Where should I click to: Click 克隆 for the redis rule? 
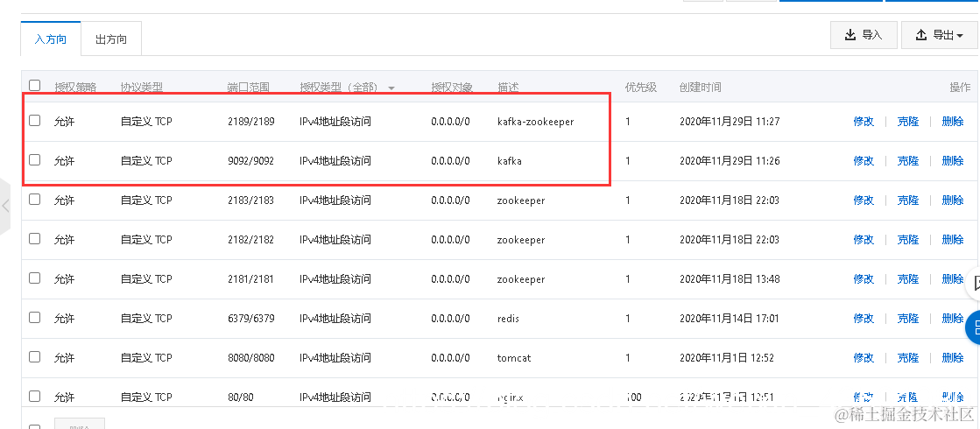coord(908,319)
